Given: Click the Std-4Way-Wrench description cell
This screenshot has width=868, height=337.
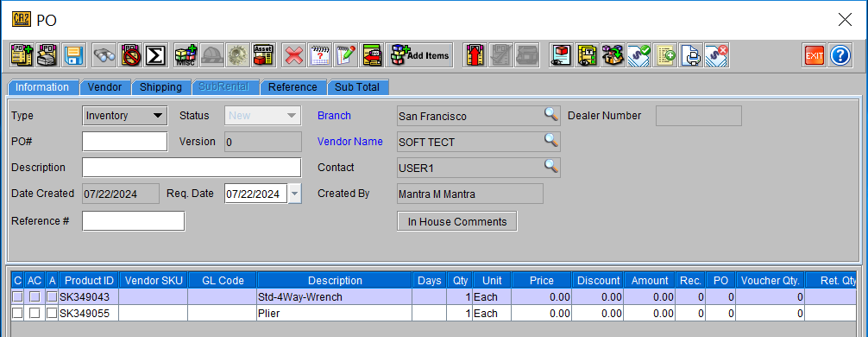Looking at the screenshot, I should click(x=335, y=297).
